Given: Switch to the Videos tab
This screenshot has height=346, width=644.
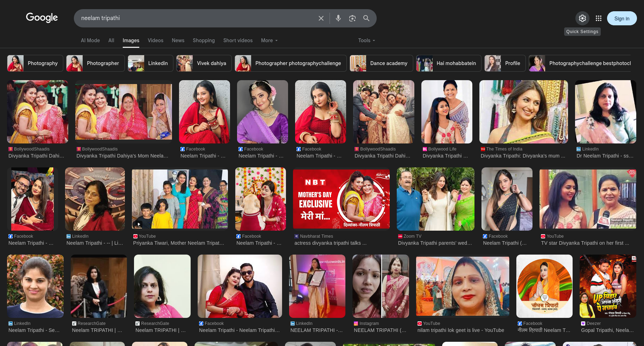Looking at the screenshot, I should tap(155, 40).
